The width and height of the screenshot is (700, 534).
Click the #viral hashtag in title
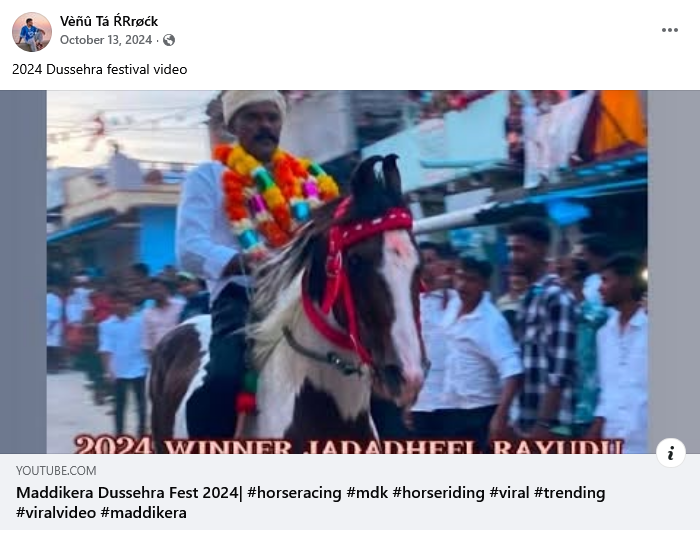[509, 493]
